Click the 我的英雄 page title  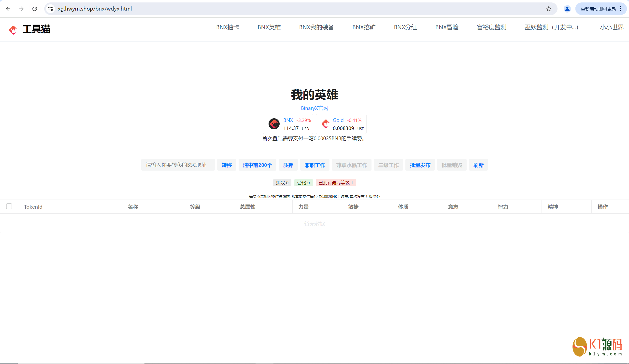(314, 95)
